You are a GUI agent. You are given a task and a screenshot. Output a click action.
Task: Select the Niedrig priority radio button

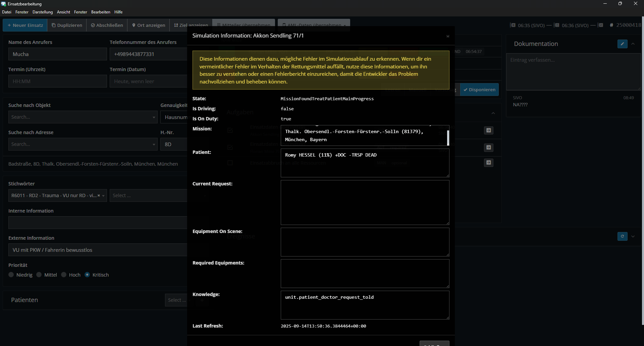[x=11, y=275]
